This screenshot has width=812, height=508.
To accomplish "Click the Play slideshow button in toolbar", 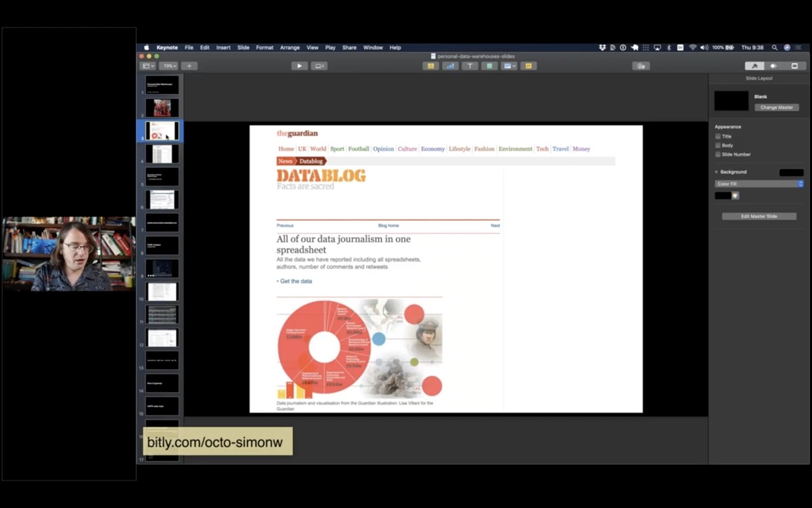I will pyautogui.click(x=299, y=66).
